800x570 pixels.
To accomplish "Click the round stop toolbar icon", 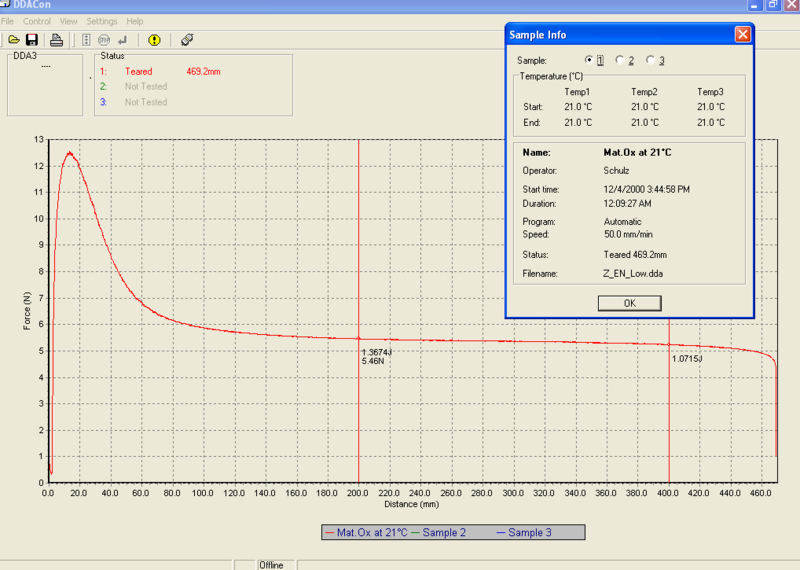I will tap(103, 40).
